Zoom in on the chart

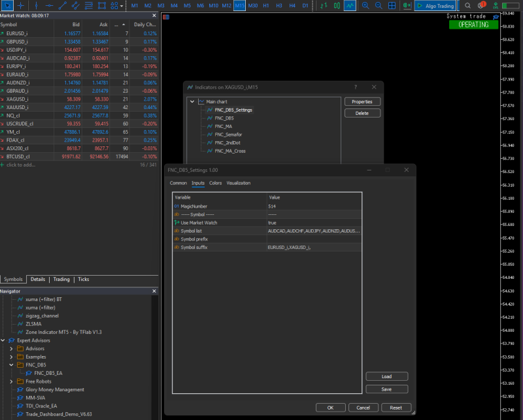click(366, 5)
